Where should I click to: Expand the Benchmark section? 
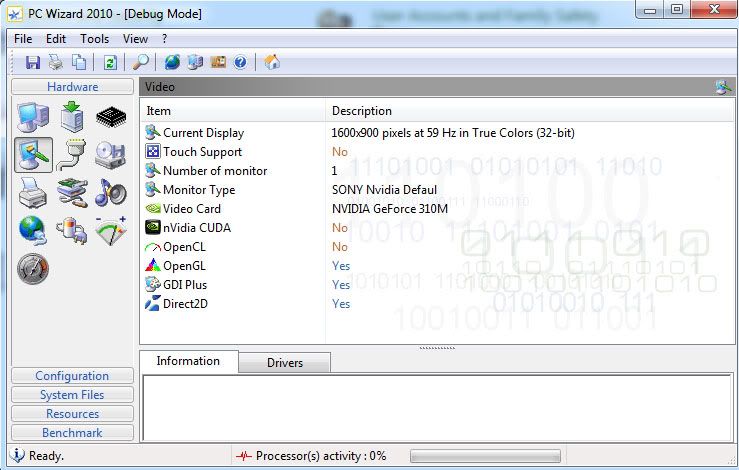[x=72, y=432]
